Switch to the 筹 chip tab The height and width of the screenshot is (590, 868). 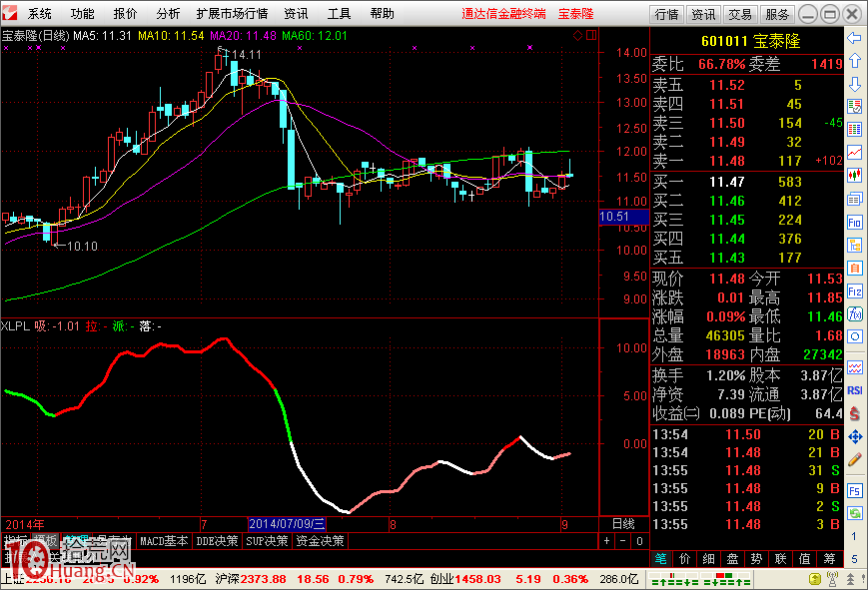point(829,559)
